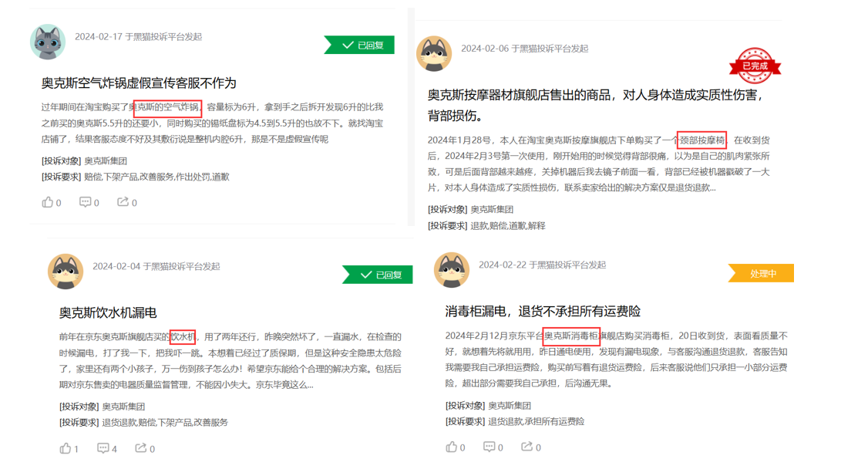This screenshot has width=868, height=476.
Task: Click the date 2024-02-17 于黑猫投诉平台发起
Action: point(139,36)
